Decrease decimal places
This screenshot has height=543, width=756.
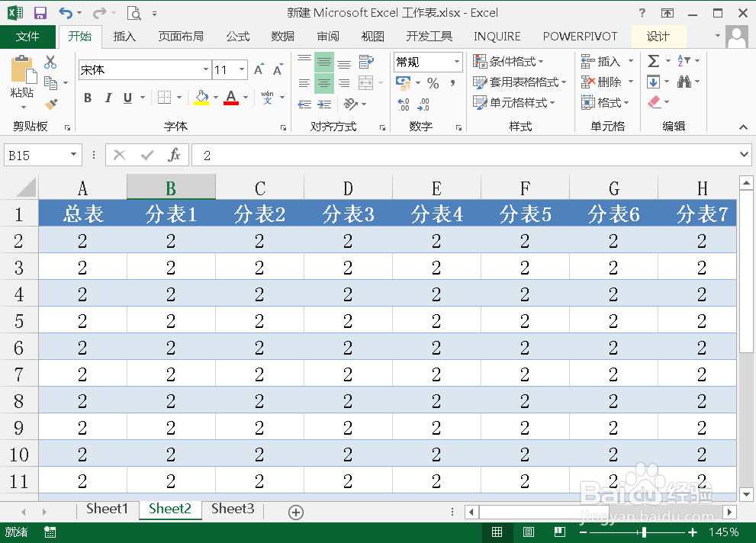424,104
